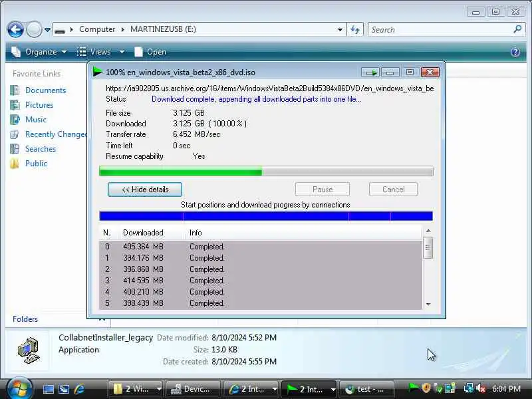Select connection row 5 with 398.439 MB
532x399 pixels.
[x=261, y=303]
